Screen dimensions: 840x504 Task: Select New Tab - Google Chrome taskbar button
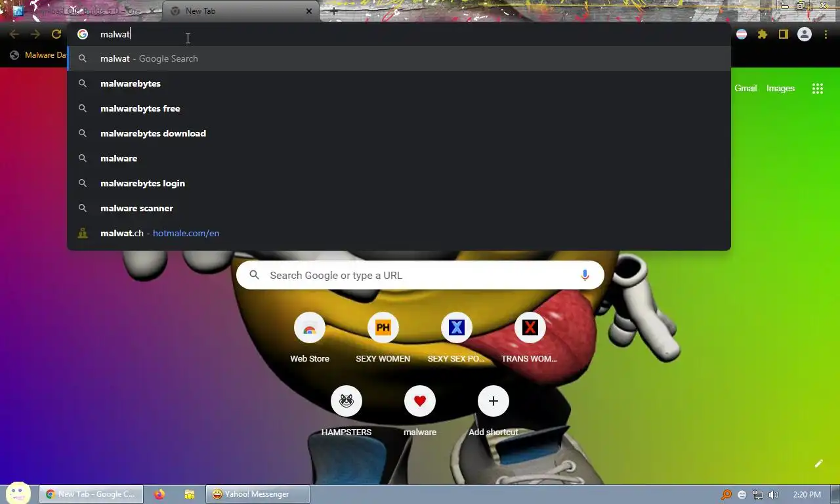pos(91,494)
